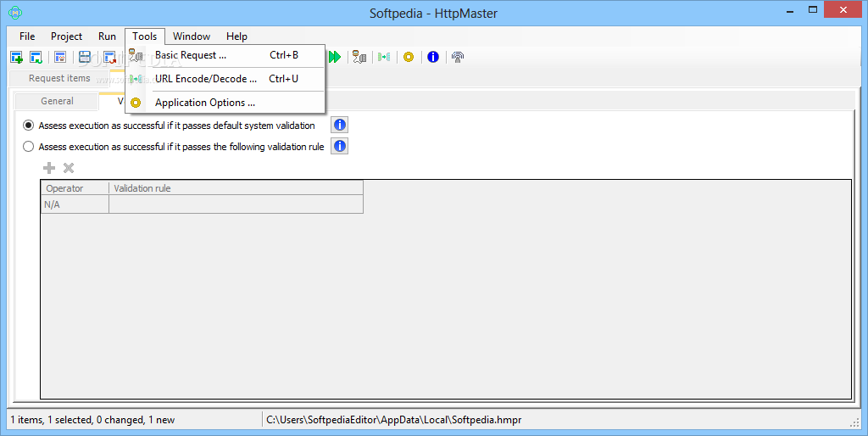Click the URL Encode/Decode toolbar icon
Screen dimensions: 868x436
384,57
